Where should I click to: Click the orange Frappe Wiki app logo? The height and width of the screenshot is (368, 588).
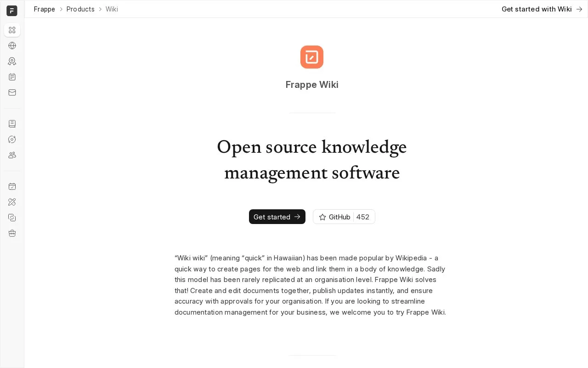pyautogui.click(x=312, y=57)
